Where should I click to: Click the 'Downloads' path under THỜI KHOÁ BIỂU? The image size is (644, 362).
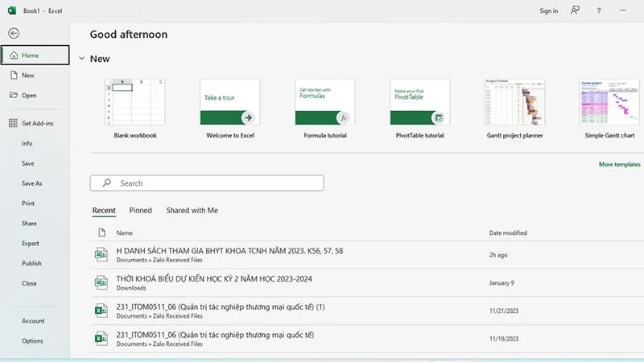131,288
